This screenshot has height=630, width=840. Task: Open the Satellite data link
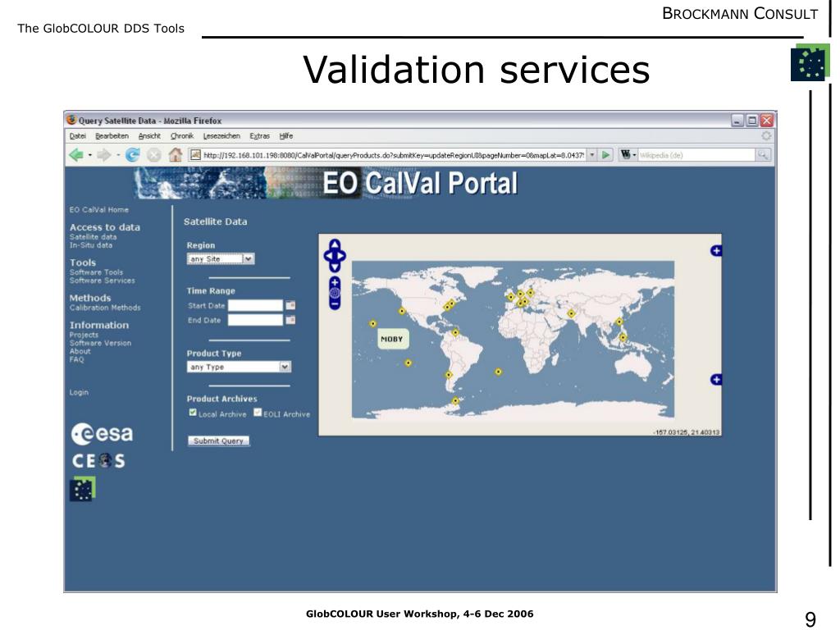click(94, 237)
